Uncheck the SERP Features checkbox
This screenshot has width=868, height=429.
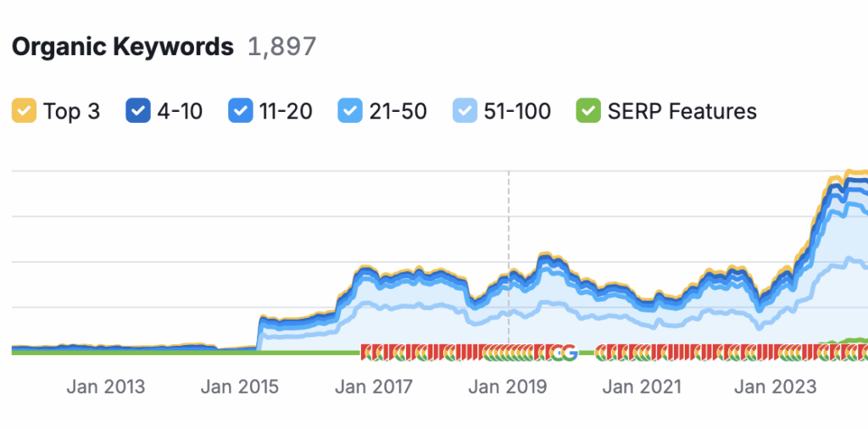588,110
